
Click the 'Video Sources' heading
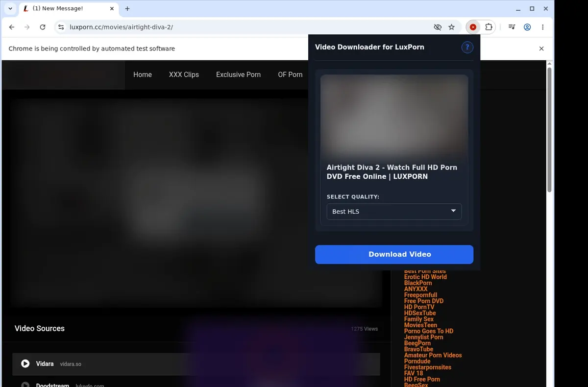[40, 329]
